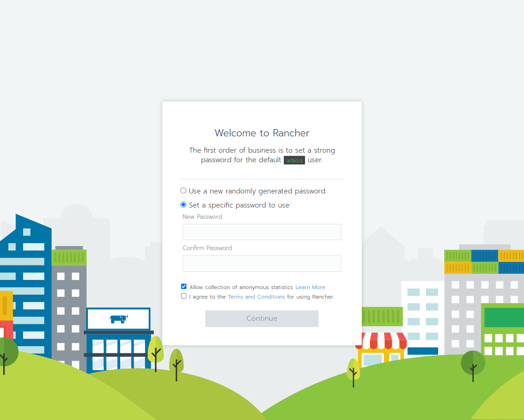Click the 'Confirm Password' field label
The height and width of the screenshot is (420, 524).
[207, 248]
